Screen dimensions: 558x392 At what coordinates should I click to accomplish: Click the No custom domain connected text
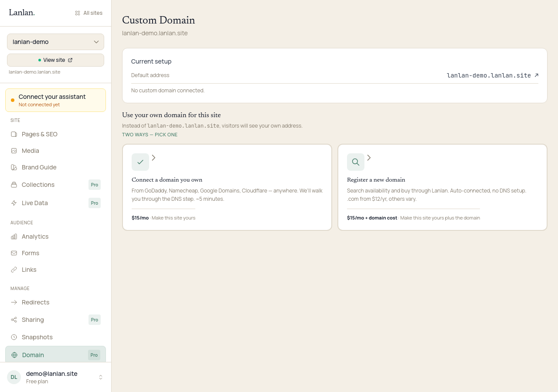(168, 91)
